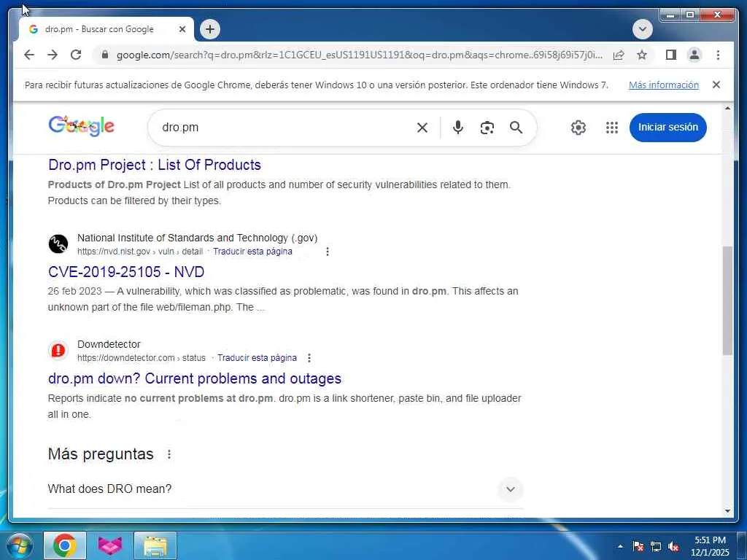The image size is (747, 560).
Task: Bookmark this page with the star icon
Action: [642, 55]
